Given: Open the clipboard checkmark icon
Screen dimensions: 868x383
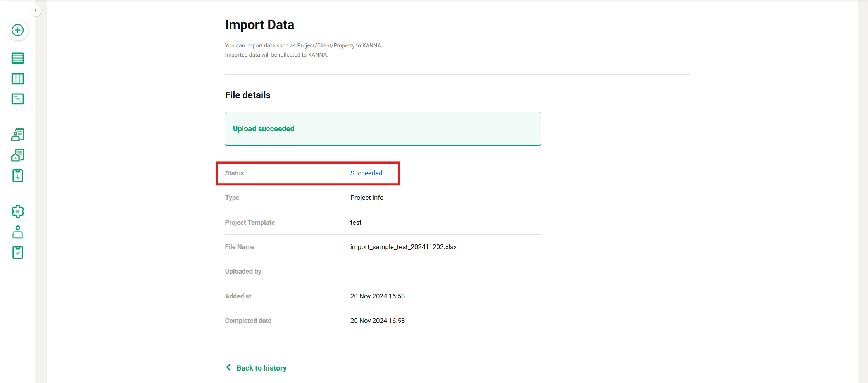Looking at the screenshot, I should pos(18,253).
